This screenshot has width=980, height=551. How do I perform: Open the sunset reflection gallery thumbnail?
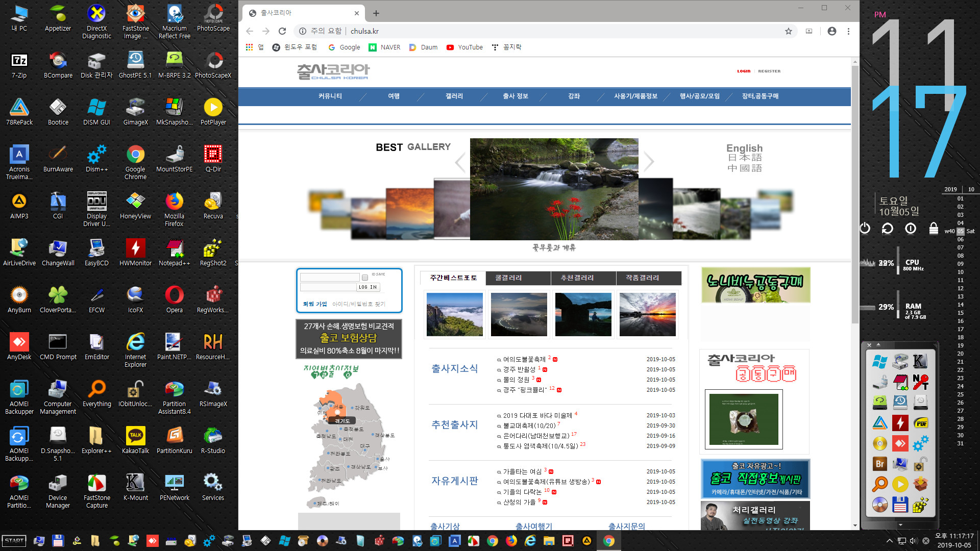[x=648, y=314]
